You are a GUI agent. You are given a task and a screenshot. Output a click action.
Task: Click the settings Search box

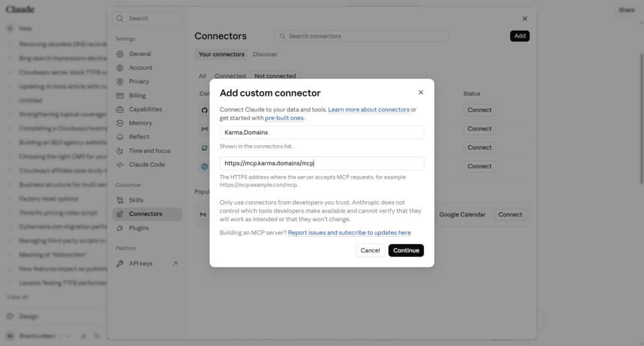(x=147, y=18)
